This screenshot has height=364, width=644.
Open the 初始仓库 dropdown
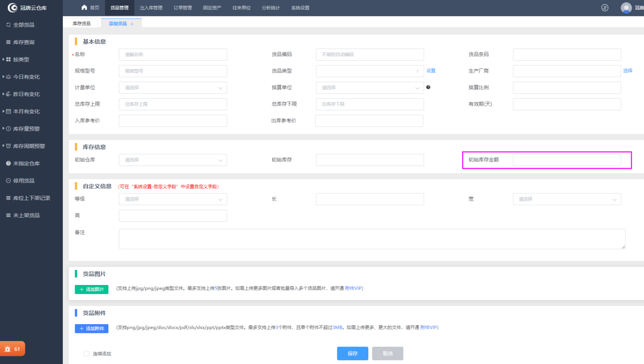click(x=173, y=160)
